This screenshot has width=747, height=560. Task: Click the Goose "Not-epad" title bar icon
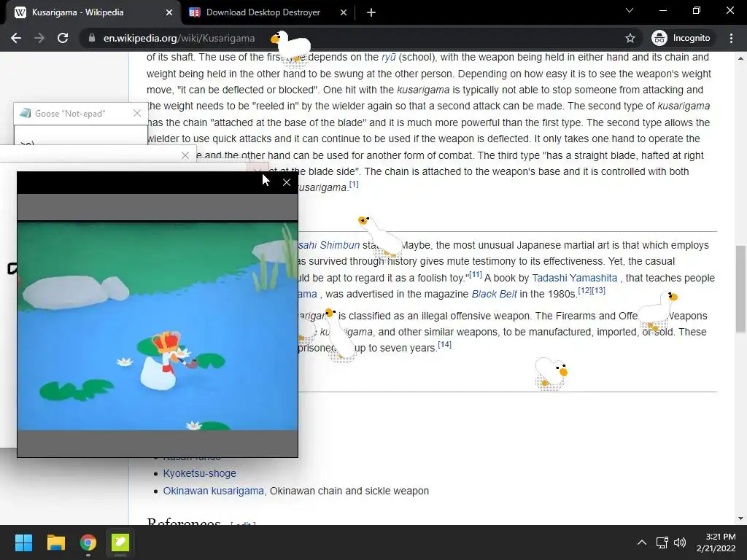coord(26,113)
